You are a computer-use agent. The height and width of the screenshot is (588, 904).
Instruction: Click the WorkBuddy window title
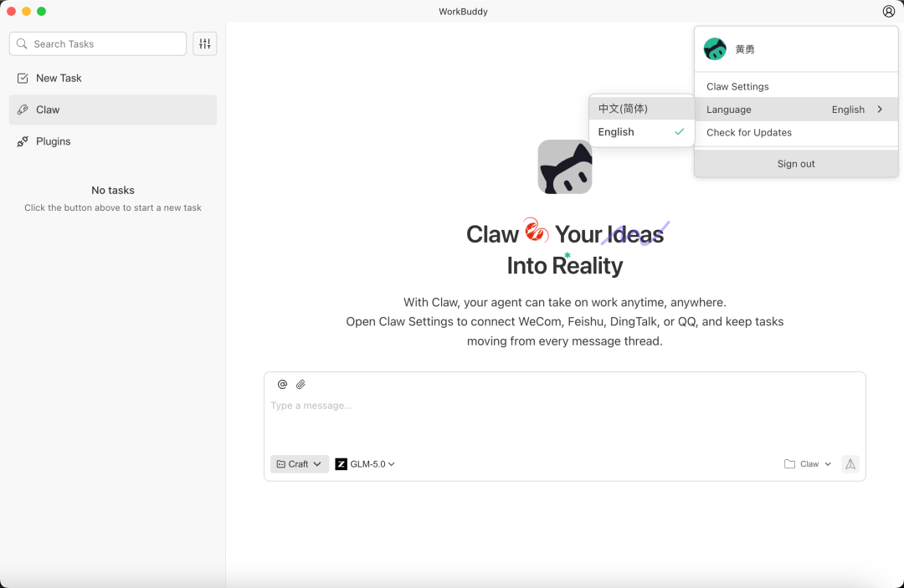click(463, 12)
